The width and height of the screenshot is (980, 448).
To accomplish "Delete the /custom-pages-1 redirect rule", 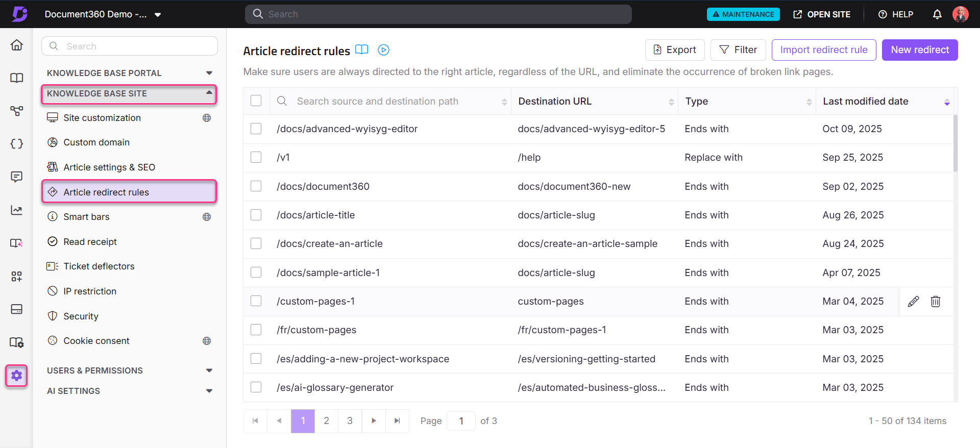I will tap(936, 301).
